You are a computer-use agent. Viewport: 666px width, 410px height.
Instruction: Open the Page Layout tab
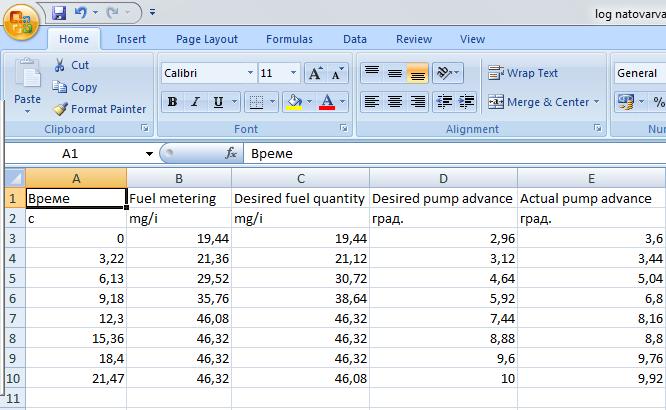207,39
